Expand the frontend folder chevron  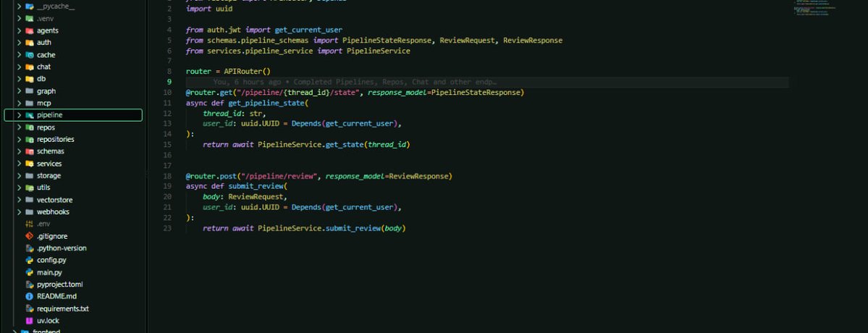(x=15, y=331)
